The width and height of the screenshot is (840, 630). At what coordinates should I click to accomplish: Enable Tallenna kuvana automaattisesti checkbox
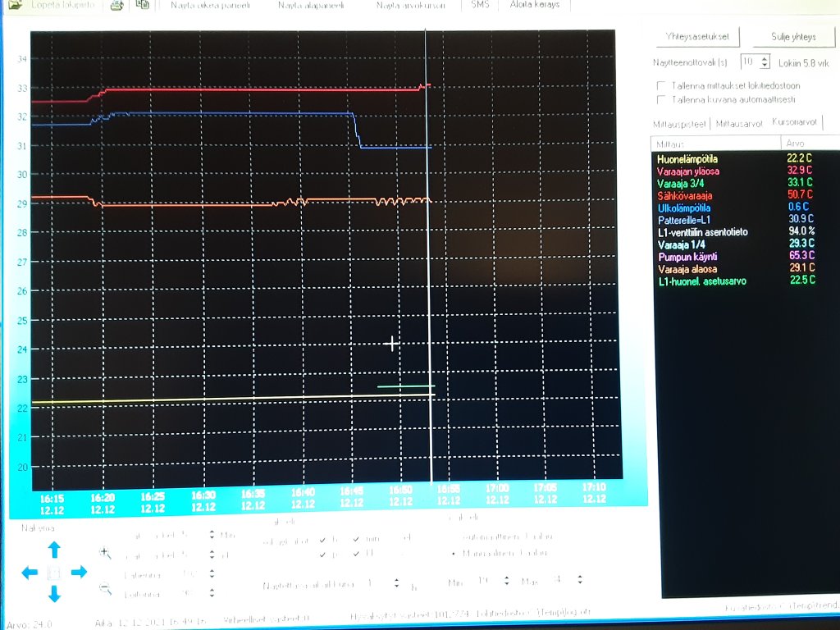(x=662, y=99)
